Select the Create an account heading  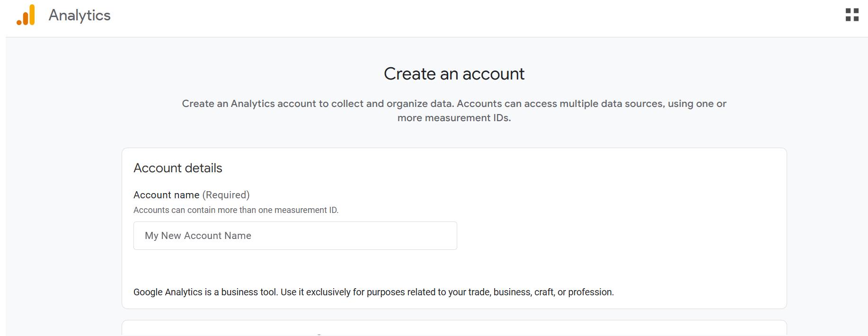(x=454, y=74)
